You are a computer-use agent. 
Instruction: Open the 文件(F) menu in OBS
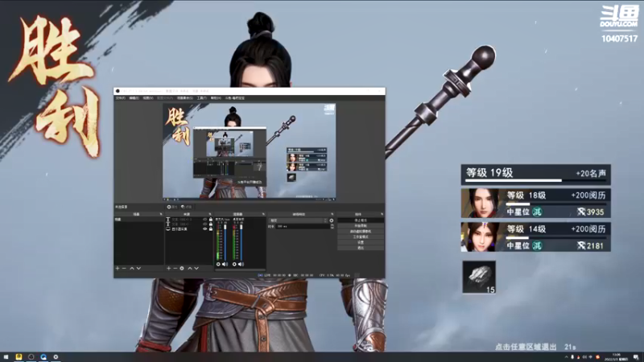coord(120,98)
